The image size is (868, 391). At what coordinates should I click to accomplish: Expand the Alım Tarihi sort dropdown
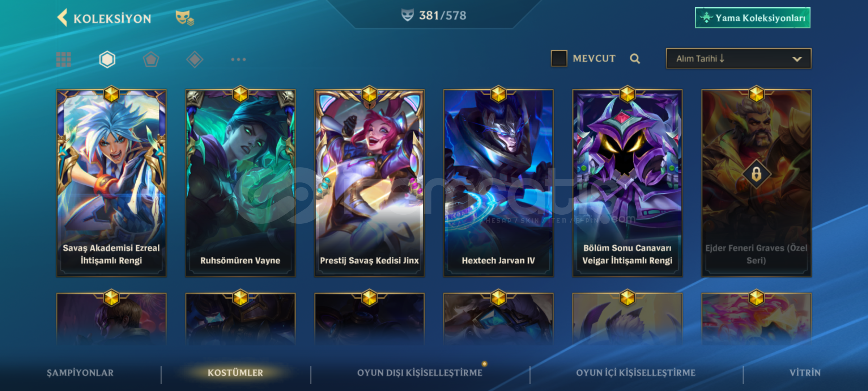(x=739, y=58)
